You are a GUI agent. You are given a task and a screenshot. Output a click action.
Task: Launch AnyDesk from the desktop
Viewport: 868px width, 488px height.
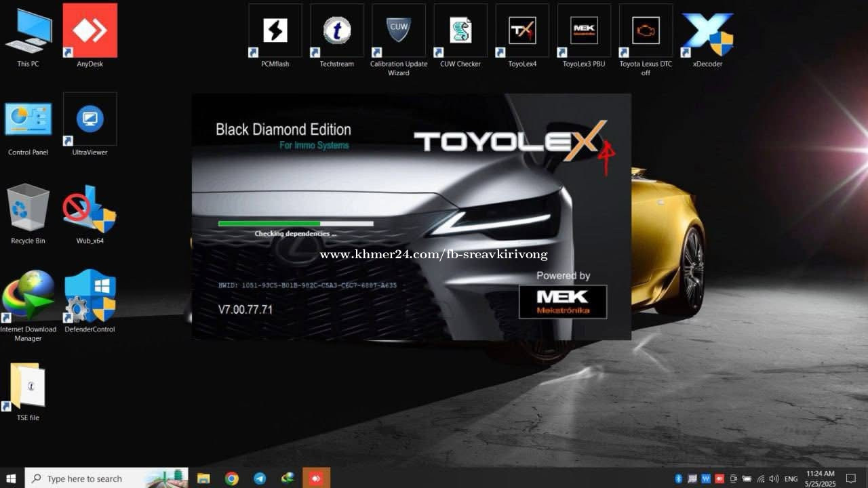click(90, 37)
